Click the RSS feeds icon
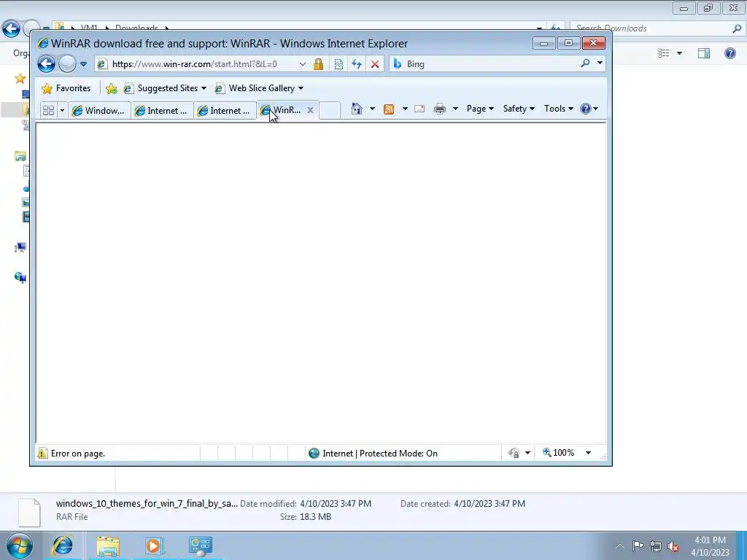 pyautogui.click(x=389, y=109)
